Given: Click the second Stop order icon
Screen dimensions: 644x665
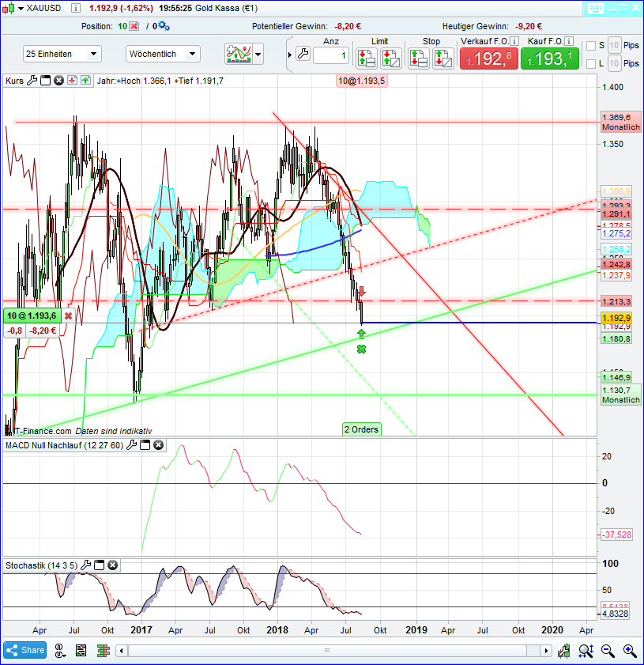Looking at the screenshot, I should point(443,58).
